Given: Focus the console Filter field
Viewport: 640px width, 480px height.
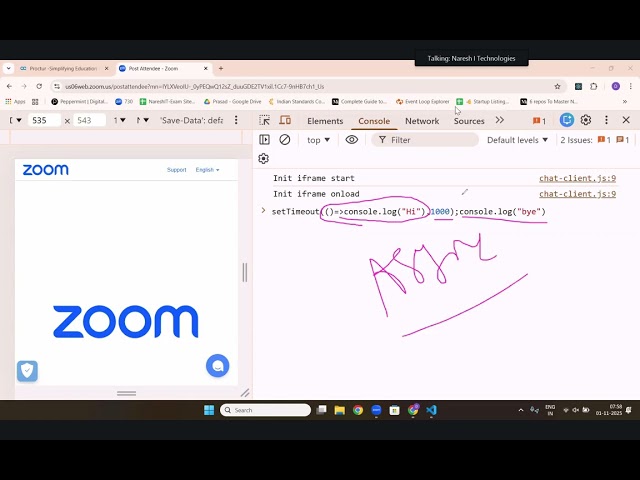Looking at the screenshot, I should click(x=425, y=140).
